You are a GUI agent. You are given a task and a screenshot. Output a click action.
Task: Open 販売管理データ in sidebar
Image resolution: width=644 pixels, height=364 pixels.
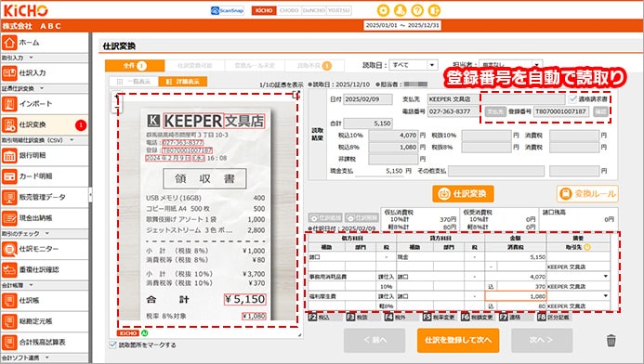tap(44, 198)
